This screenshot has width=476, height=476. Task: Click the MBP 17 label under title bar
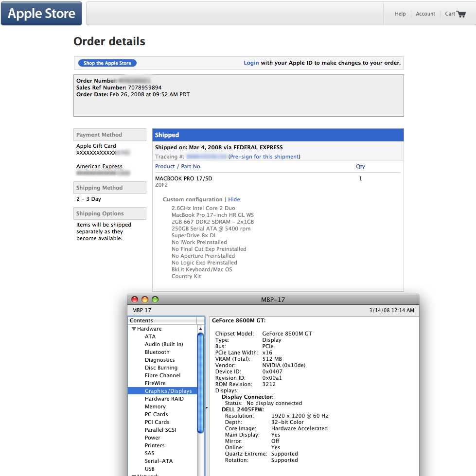141,310
